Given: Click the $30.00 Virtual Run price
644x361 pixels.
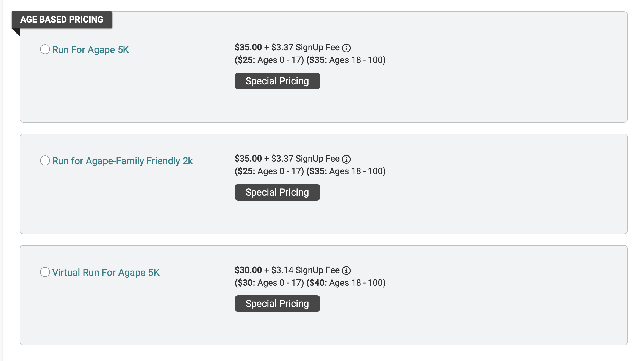Looking at the screenshot, I should pyautogui.click(x=248, y=270).
